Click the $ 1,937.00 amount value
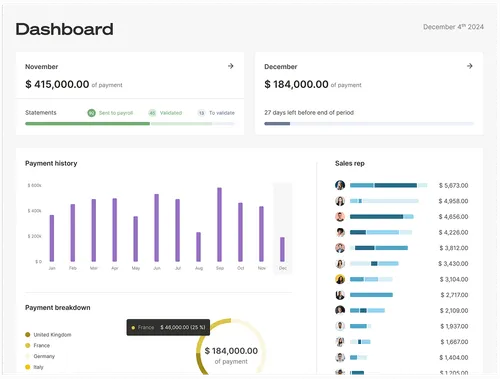Image resolution: width=500 pixels, height=379 pixels. click(x=454, y=326)
